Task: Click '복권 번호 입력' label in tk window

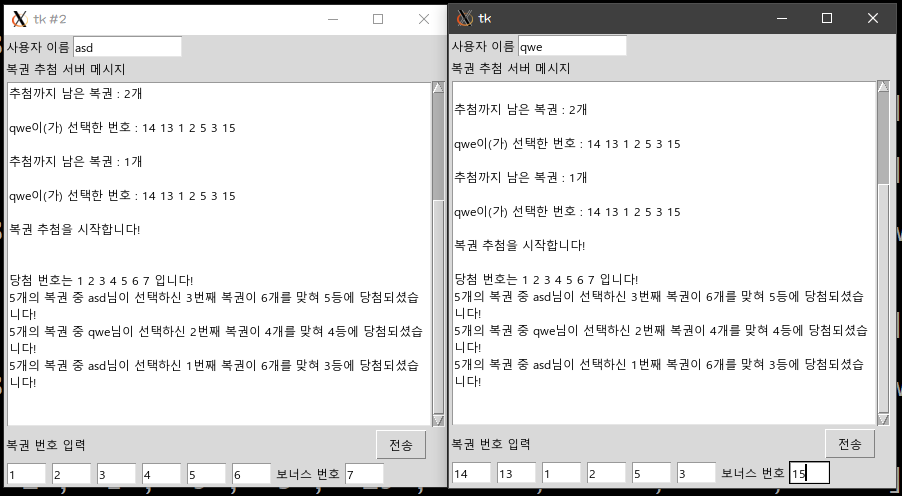Action: 491,444
